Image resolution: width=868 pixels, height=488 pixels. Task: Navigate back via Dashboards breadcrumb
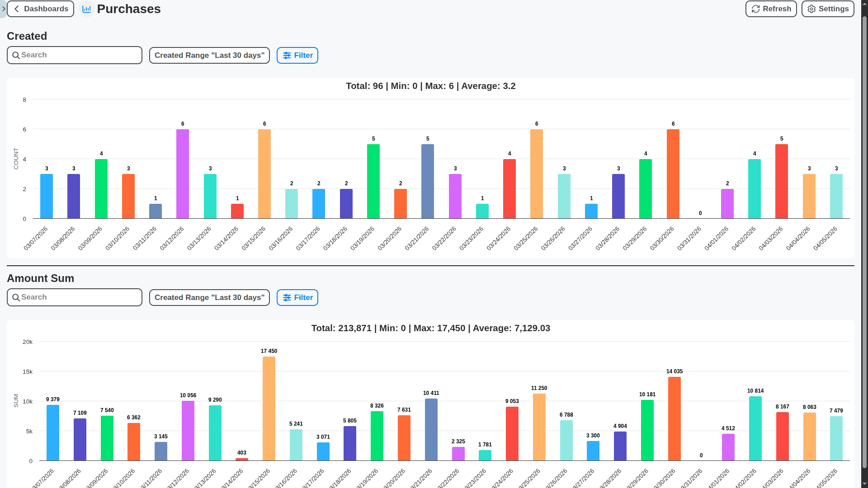pyautogui.click(x=40, y=9)
